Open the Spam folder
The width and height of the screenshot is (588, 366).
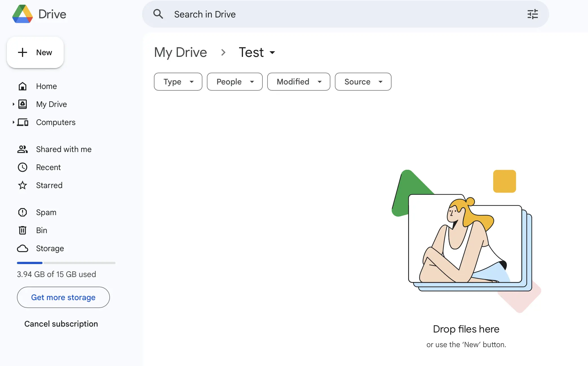tap(46, 212)
